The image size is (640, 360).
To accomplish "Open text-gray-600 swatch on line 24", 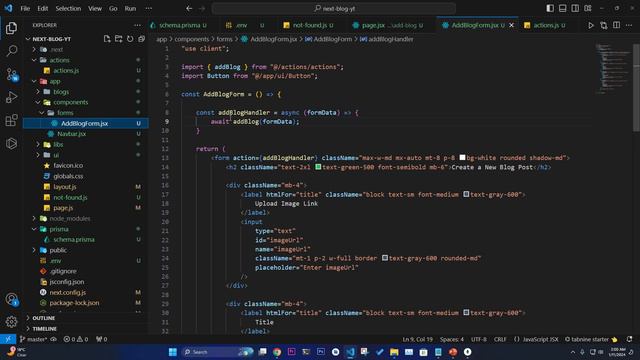I will 384,258.
